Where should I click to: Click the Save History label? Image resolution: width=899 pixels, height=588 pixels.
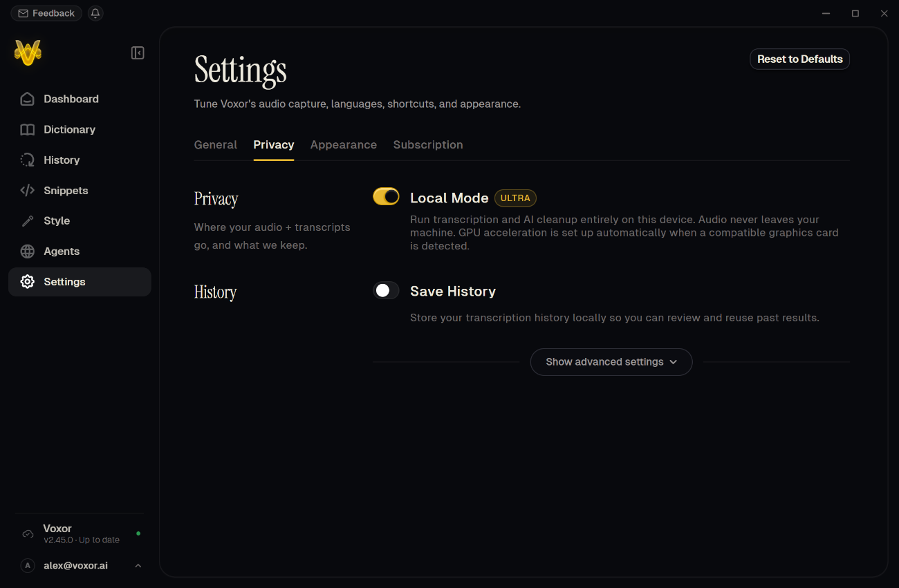click(x=453, y=292)
